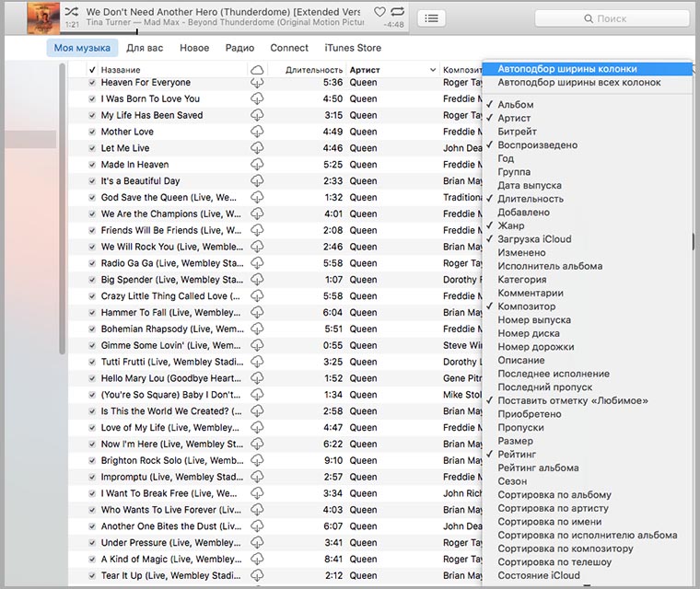The image size is (700, 589).
Task: Choose Автоподбор ширины колонки
Action: click(588, 69)
